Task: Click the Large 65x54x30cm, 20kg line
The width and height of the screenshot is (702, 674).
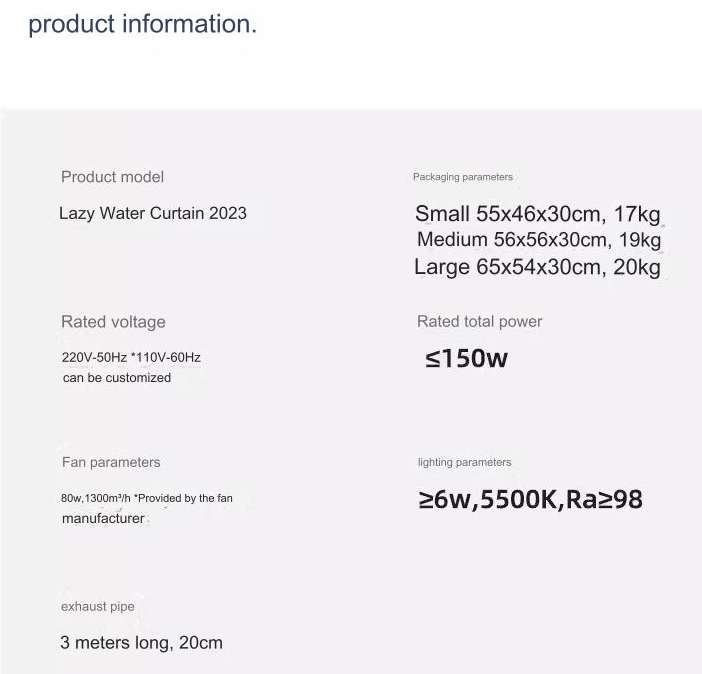Action: click(x=537, y=267)
